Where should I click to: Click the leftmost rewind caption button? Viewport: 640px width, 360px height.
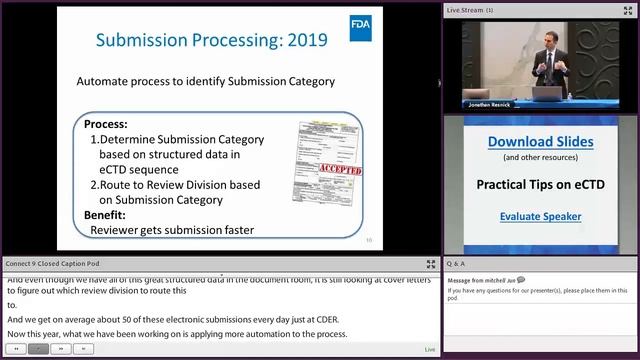point(16,349)
